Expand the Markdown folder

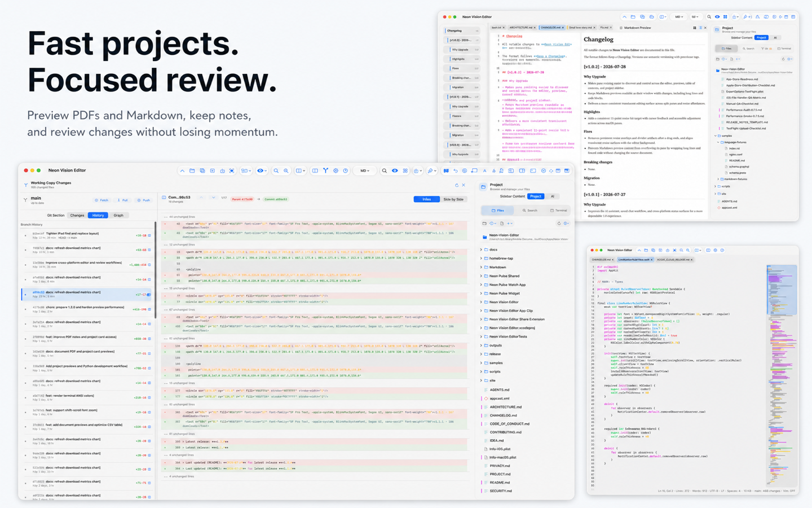coord(481,267)
